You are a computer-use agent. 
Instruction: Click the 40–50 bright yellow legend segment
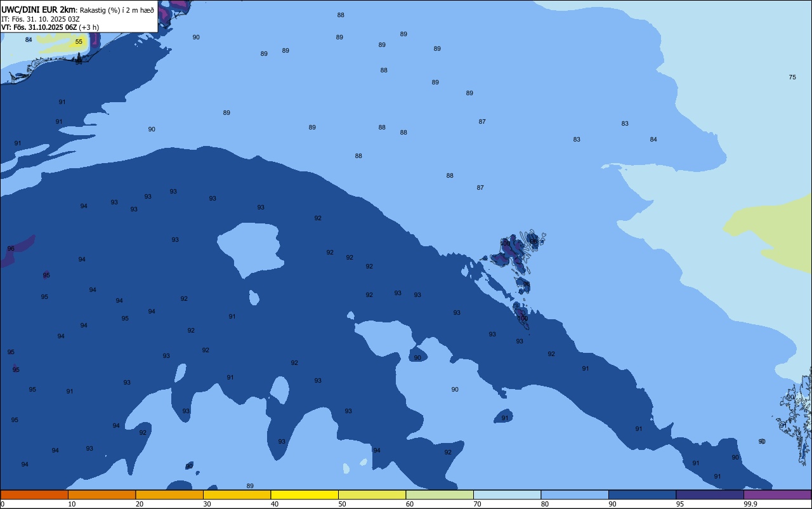pos(304,494)
